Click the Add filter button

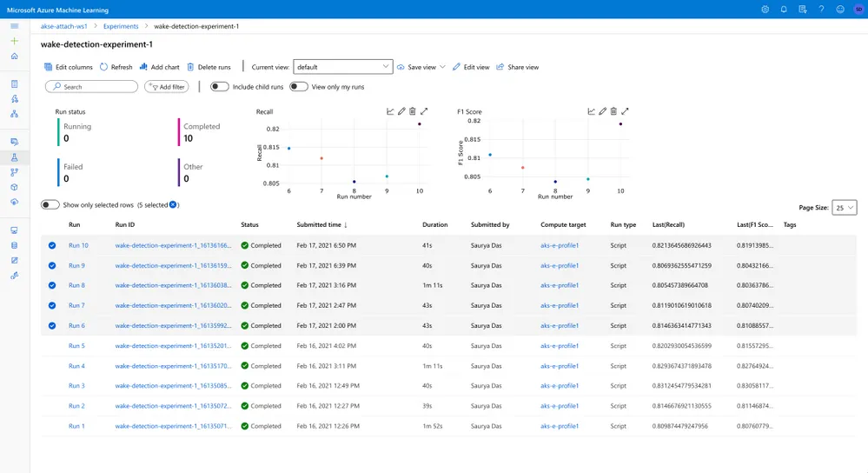pyautogui.click(x=167, y=86)
